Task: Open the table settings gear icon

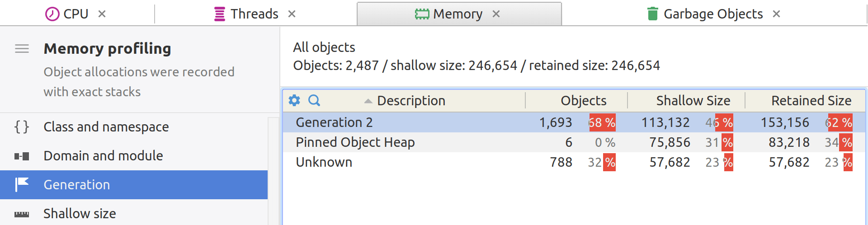Action: [294, 100]
